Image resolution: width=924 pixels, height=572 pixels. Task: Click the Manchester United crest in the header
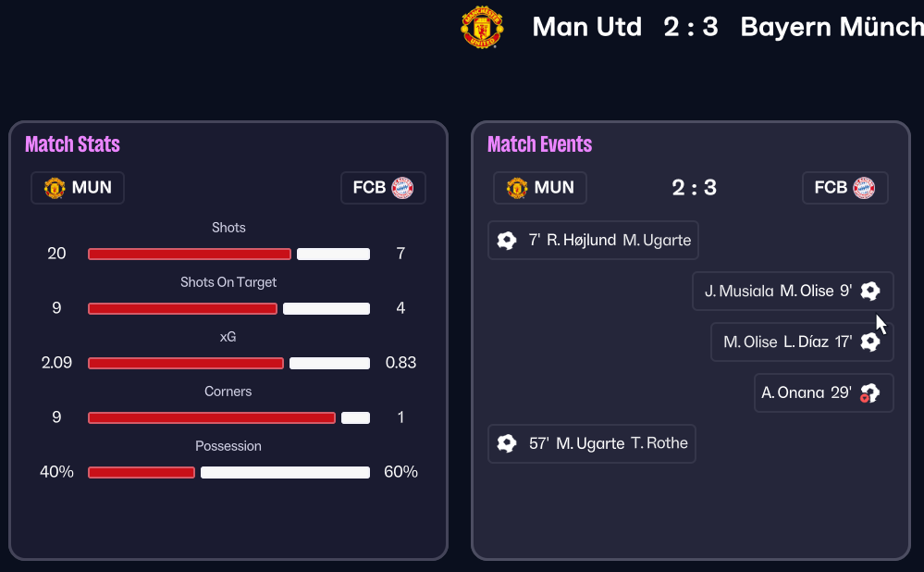(x=482, y=27)
